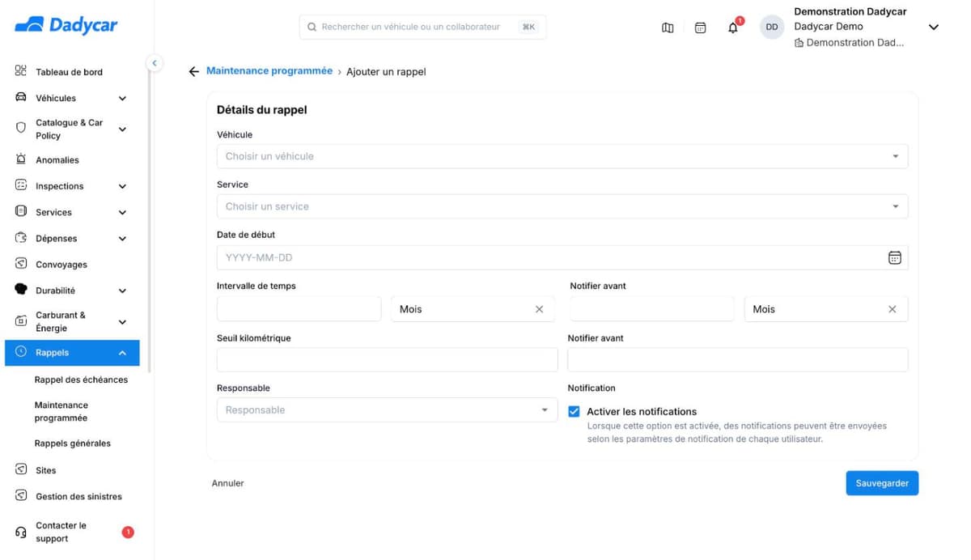Viewport: 971px width, 560px height.
Task: Expand the Dépenses menu chevron
Action: 122,239
